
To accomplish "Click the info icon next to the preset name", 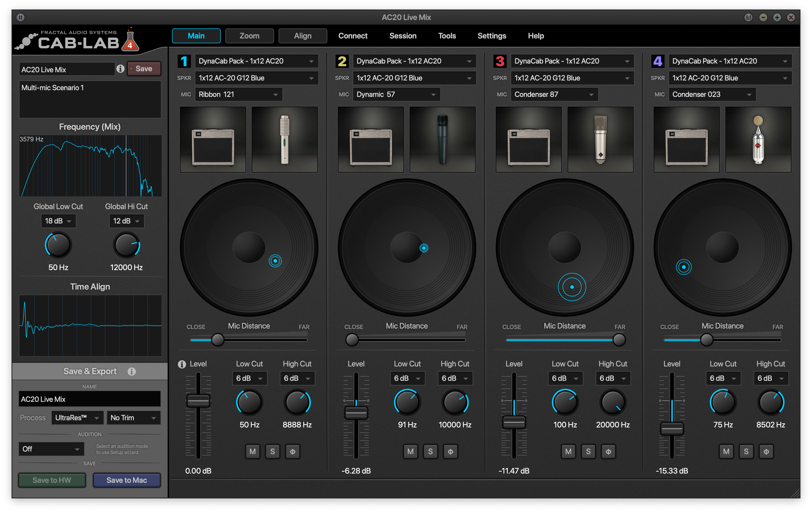I will (x=120, y=68).
